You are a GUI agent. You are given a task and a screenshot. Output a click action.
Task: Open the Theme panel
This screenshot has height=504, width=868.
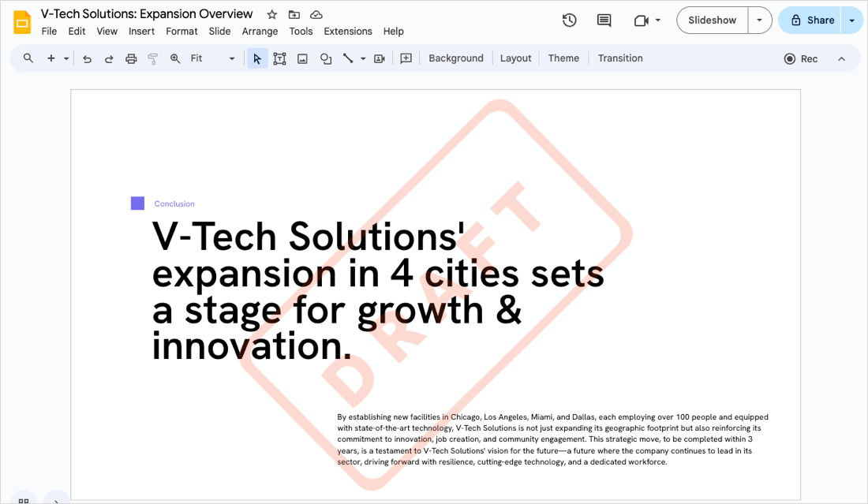coord(563,58)
